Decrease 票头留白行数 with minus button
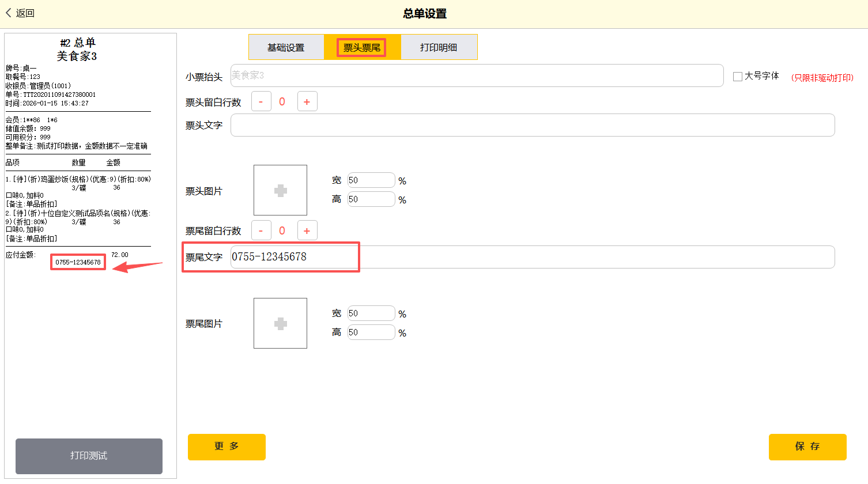This screenshot has height=484, width=868. click(x=261, y=102)
